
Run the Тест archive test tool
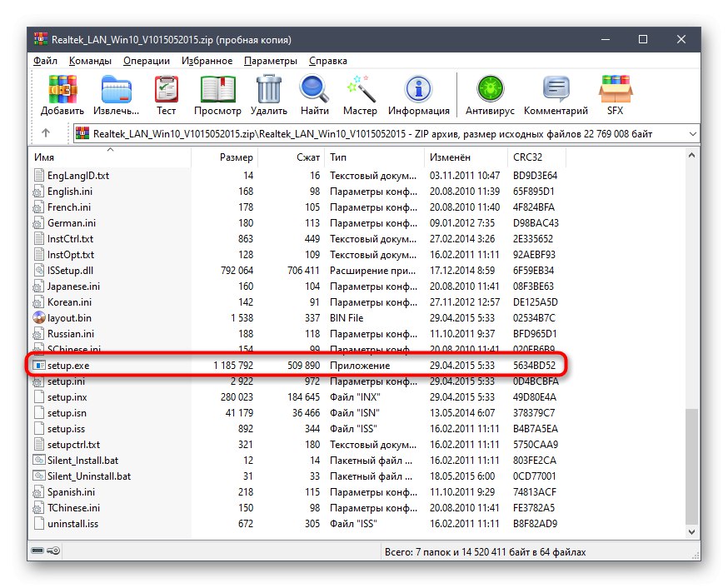click(167, 89)
